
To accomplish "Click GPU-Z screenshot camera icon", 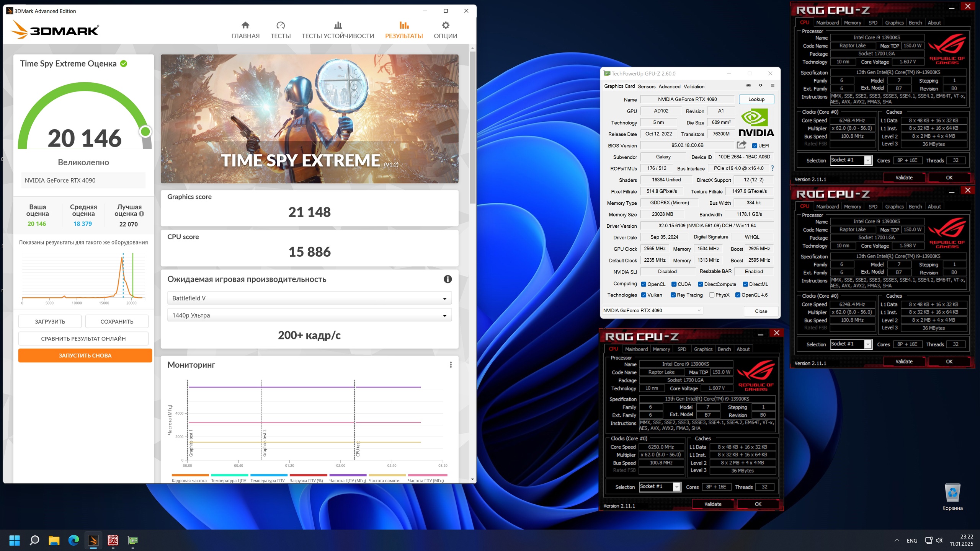I will click(748, 85).
